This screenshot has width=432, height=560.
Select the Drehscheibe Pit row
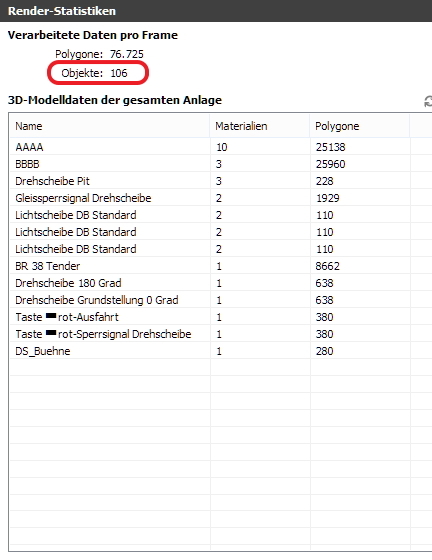220,181
